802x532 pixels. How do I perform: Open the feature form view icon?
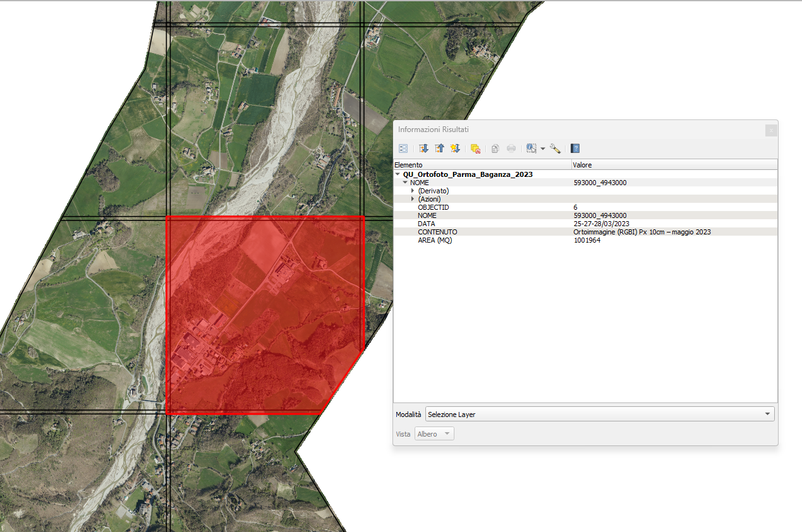click(x=403, y=148)
